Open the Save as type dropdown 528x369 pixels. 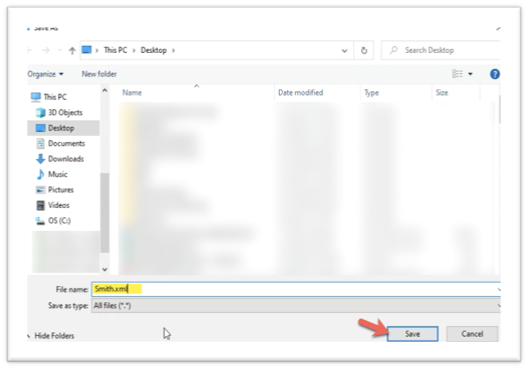(296, 306)
